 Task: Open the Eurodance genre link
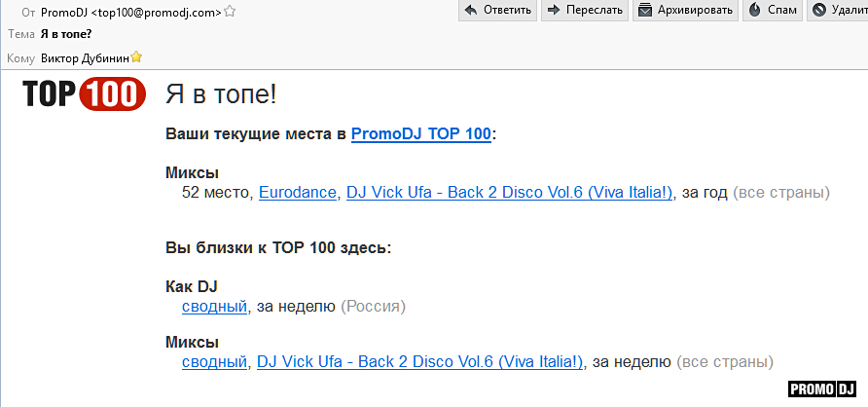297,193
